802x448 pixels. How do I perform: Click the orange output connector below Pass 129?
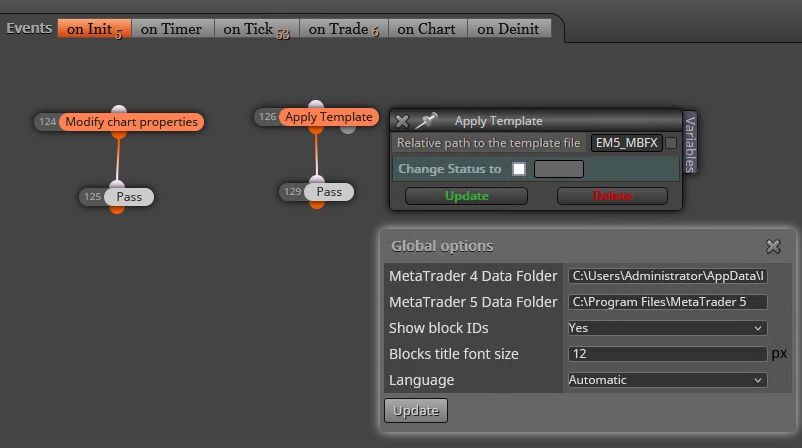click(x=317, y=204)
